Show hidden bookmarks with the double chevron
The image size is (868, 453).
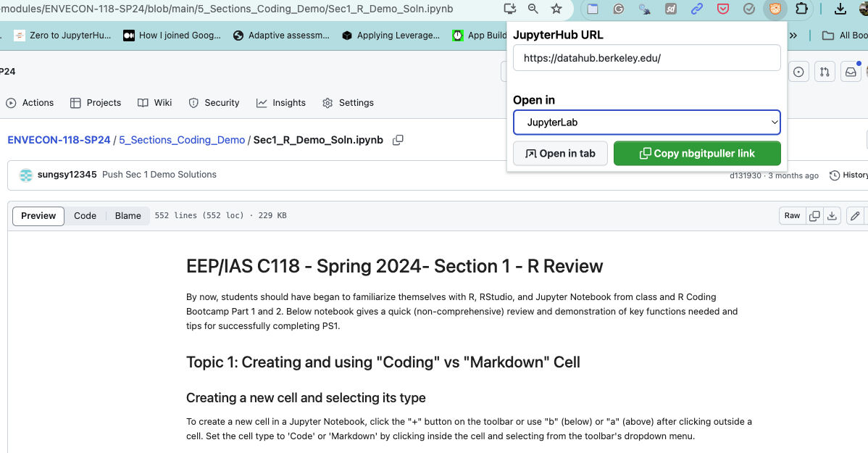tap(793, 35)
